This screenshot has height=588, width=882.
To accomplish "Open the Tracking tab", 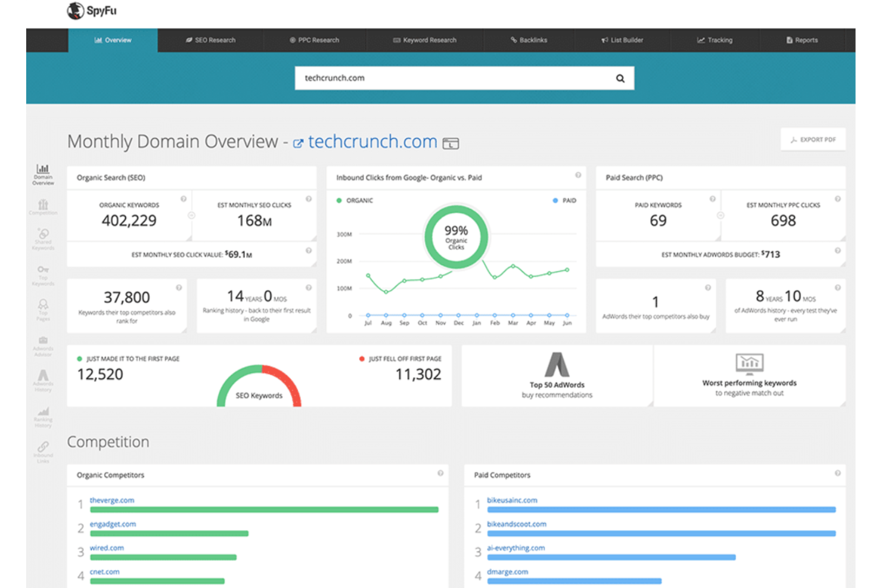I will click(715, 40).
